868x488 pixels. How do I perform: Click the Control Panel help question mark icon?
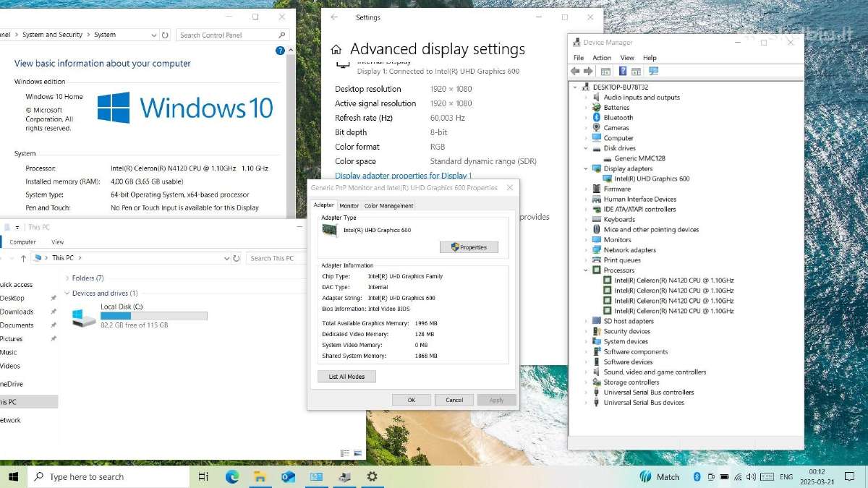[280, 51]
